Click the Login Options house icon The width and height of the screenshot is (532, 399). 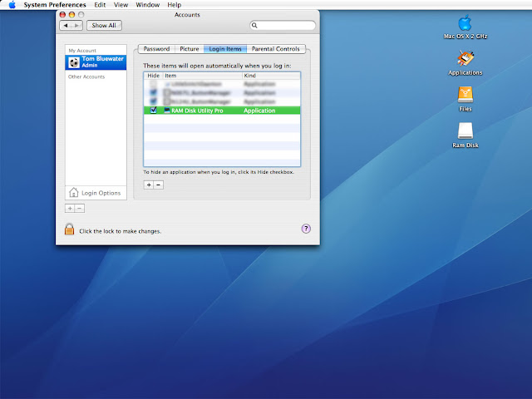pyautogui.click(x=73, y=192)
